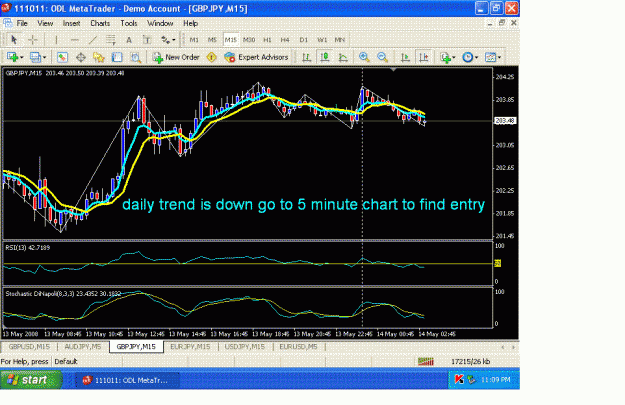Zoom out of the chart
This screenshot has height=405, width=625.
click(x=382, y=57)
